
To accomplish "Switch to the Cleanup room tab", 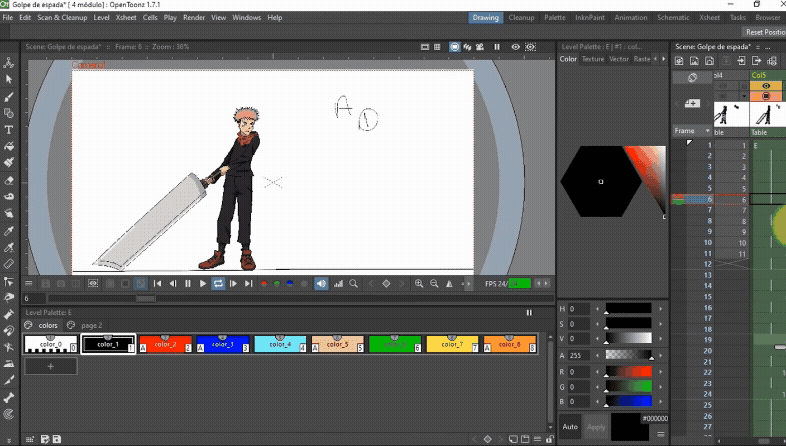I will coord(521,18).
